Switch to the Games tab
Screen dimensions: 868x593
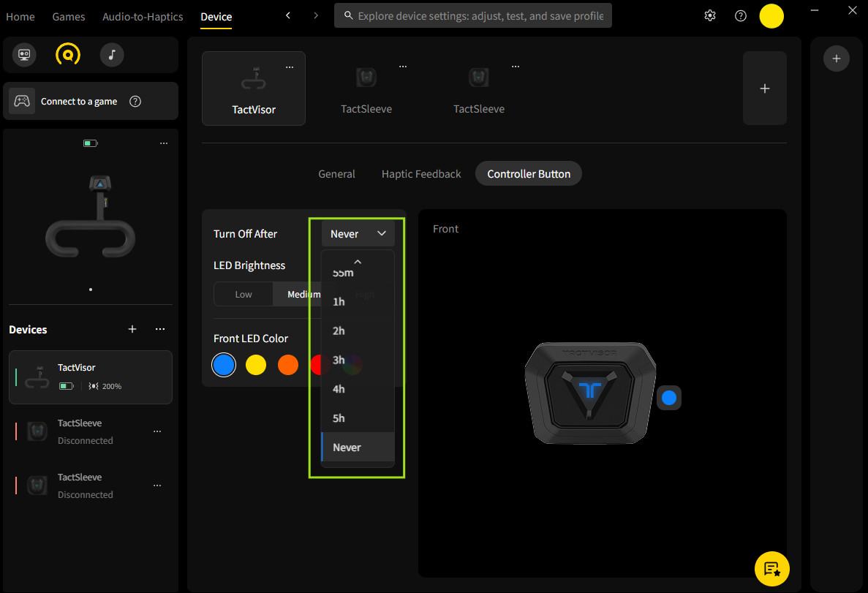(x=69, y=17)
